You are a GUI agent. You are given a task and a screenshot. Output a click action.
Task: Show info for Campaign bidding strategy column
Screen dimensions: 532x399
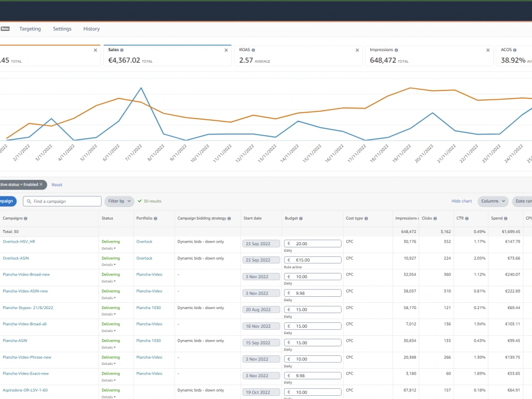229,219
